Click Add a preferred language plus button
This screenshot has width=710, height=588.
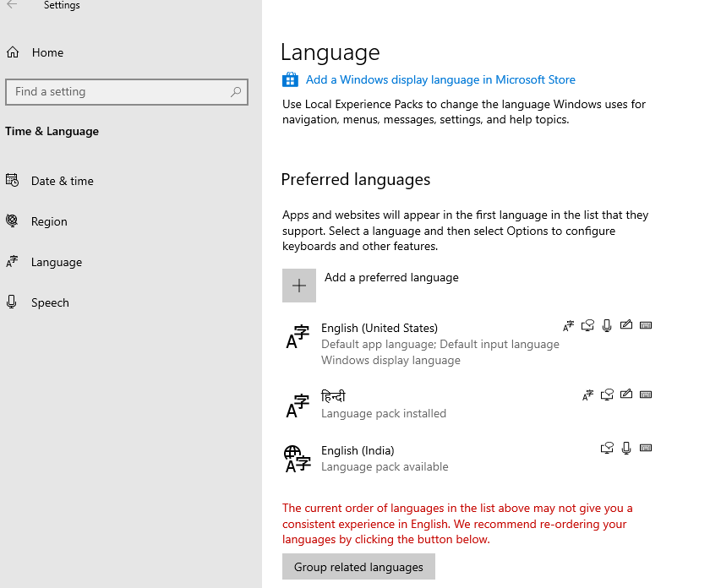(x=298, y=285)
